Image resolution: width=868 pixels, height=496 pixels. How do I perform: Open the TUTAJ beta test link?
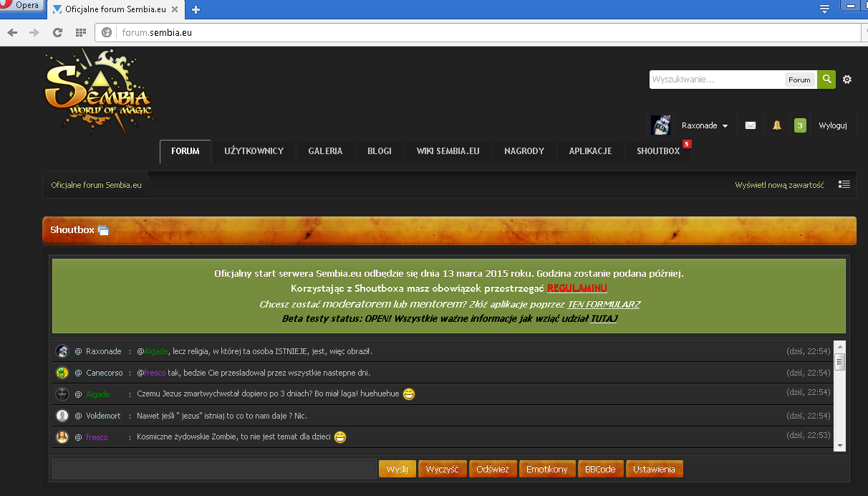(x=604, y=318)
